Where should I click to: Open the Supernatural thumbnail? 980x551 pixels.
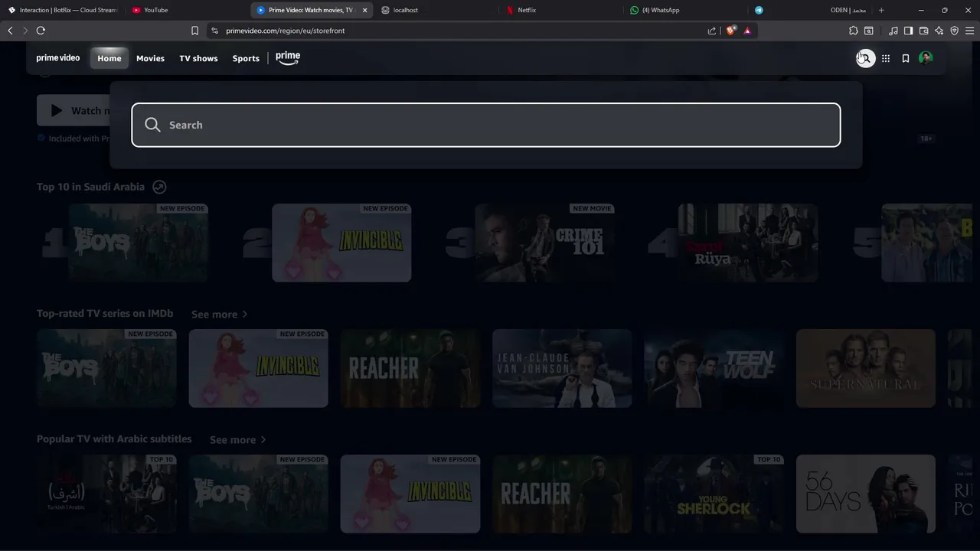point(866,368)
